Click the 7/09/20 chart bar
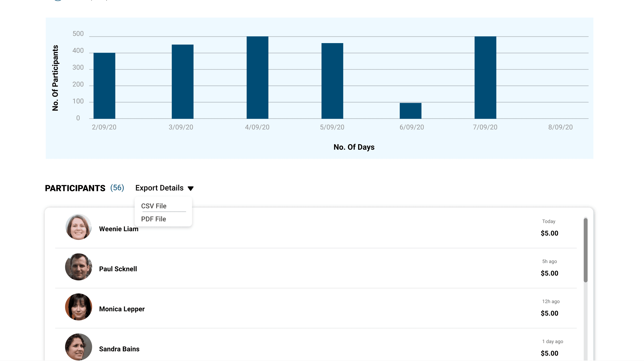 pos(486,78)
